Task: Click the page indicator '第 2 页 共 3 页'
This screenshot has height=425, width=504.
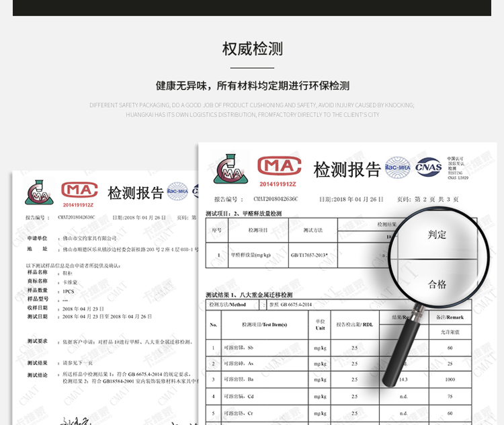Action: [x=437, y=199]
